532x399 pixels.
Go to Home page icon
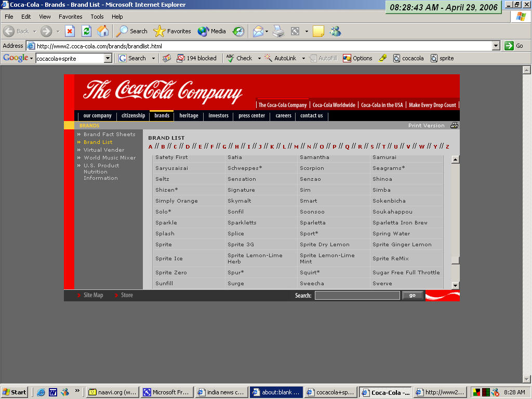(x=103, y=31)
